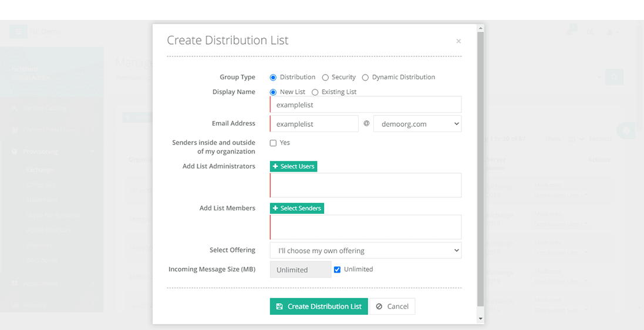Screen dimensions: 644x330
Task: Click the List Members box
Action: [366, 227]
